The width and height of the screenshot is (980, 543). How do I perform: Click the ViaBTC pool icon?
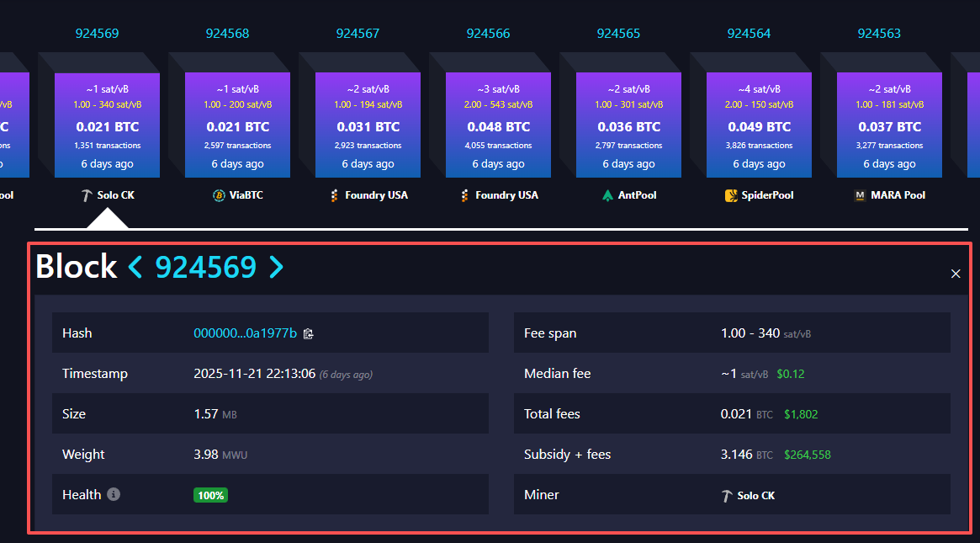coord(219,195)
